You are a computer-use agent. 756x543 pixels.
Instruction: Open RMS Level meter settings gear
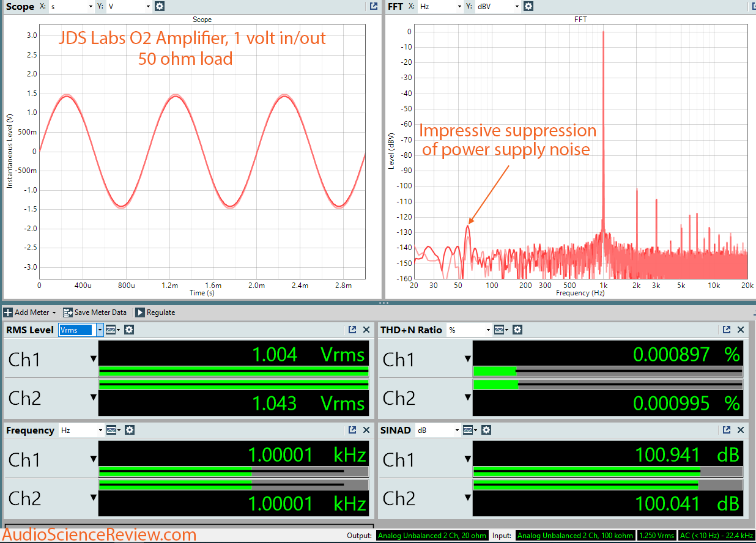click(129, 330)
